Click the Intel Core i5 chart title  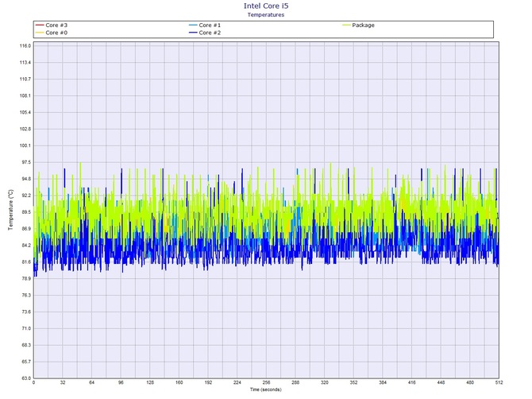coord(266,6)
